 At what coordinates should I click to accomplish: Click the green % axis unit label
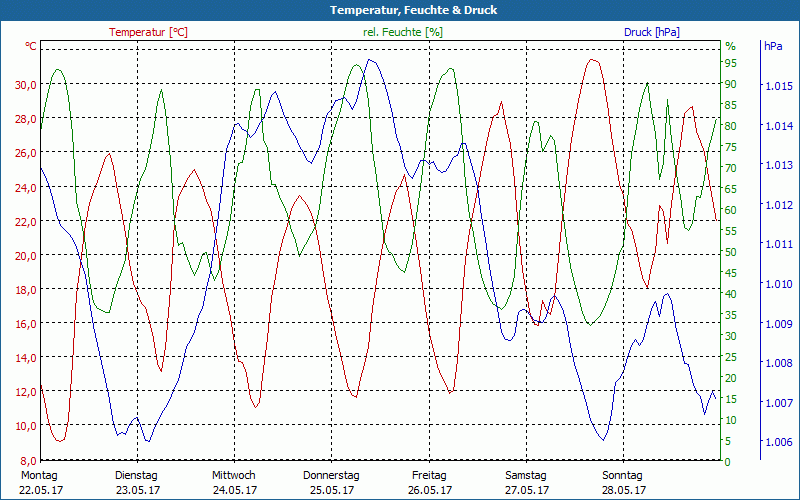(x=730, y=46)
